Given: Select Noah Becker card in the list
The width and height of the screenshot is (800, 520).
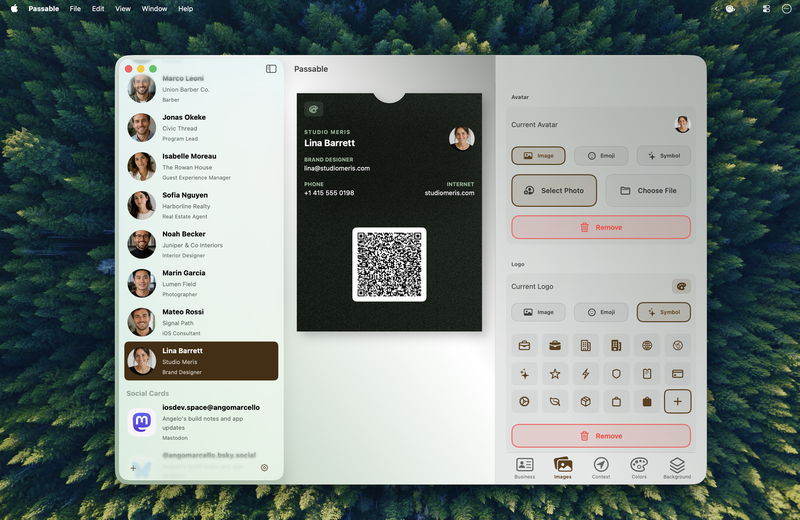Looking at the screenshot, I should tap(201, 244).
